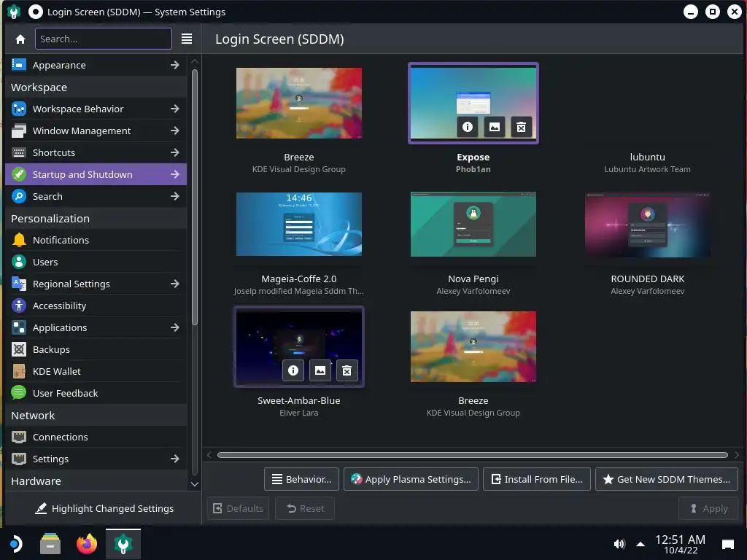Click the User Feedback icon
This screenshot has height=560, width=747.
[19, 393]
